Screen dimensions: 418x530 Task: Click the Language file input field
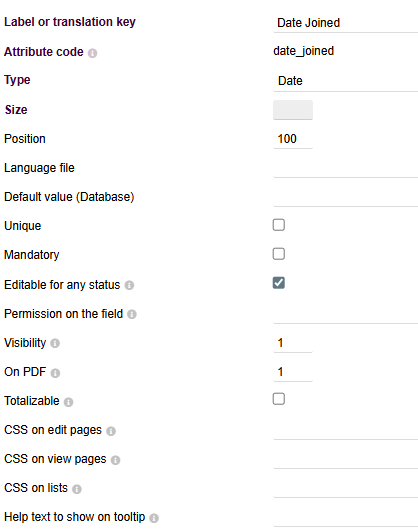pos(345,168)
